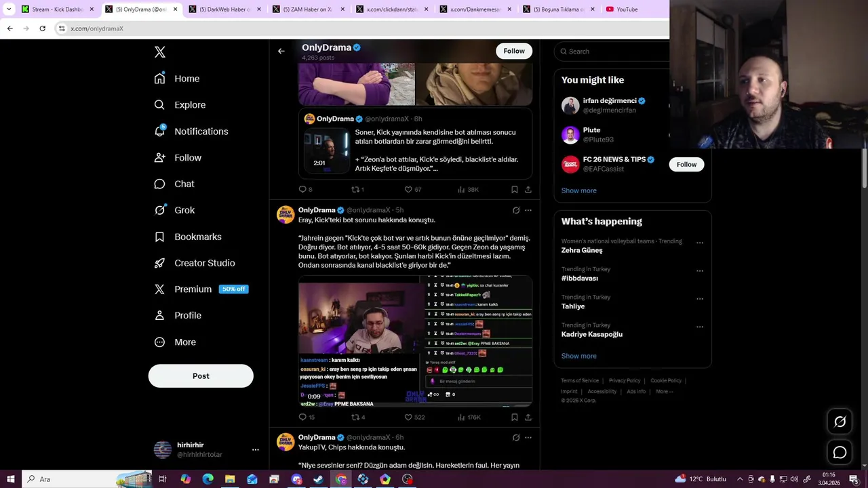Close the OnlyDrama browser tab

click(x=176, y=9)
